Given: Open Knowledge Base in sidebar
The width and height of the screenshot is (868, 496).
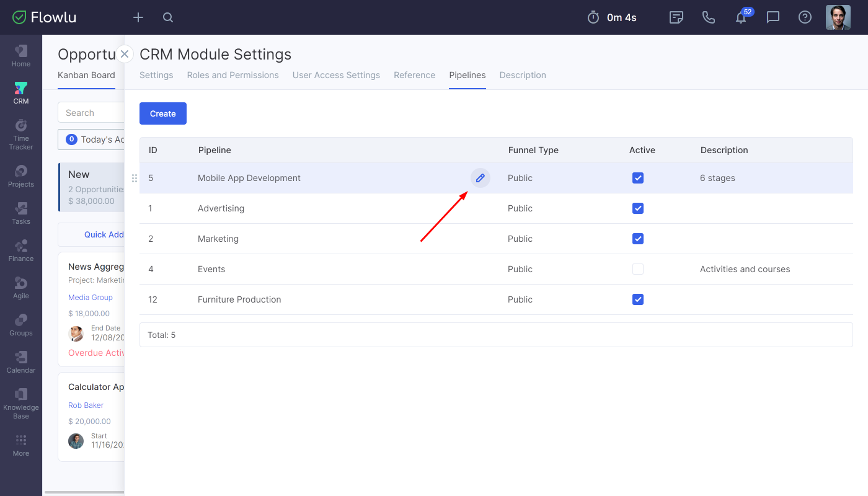Looking at the screenshot, I should pyautogui.click(x=21, y=404).
